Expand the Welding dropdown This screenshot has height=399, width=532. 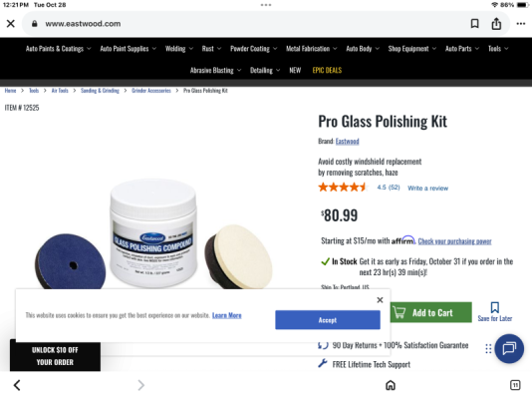pos(179,49)
